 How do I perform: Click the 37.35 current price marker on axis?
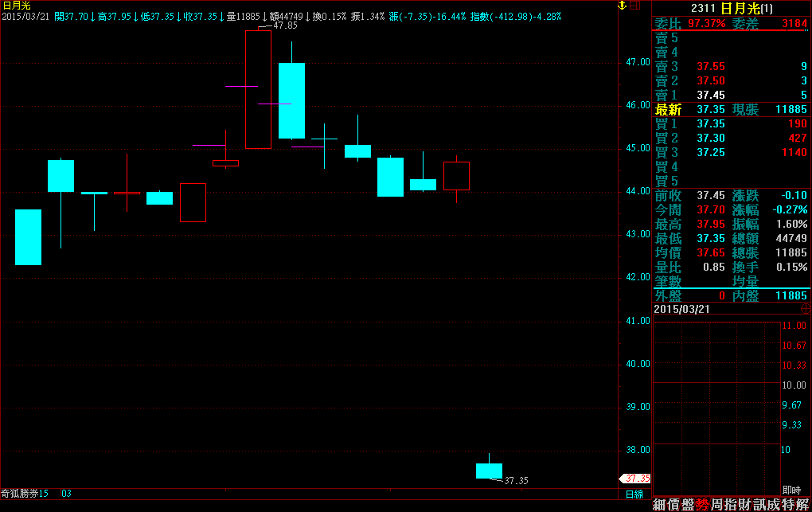pyautogui.click(x=635, y=479)
